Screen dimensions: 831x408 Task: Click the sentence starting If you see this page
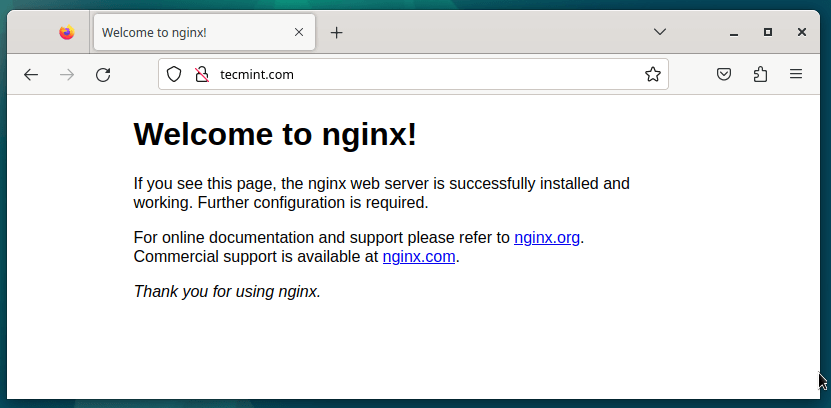point(382,193)
